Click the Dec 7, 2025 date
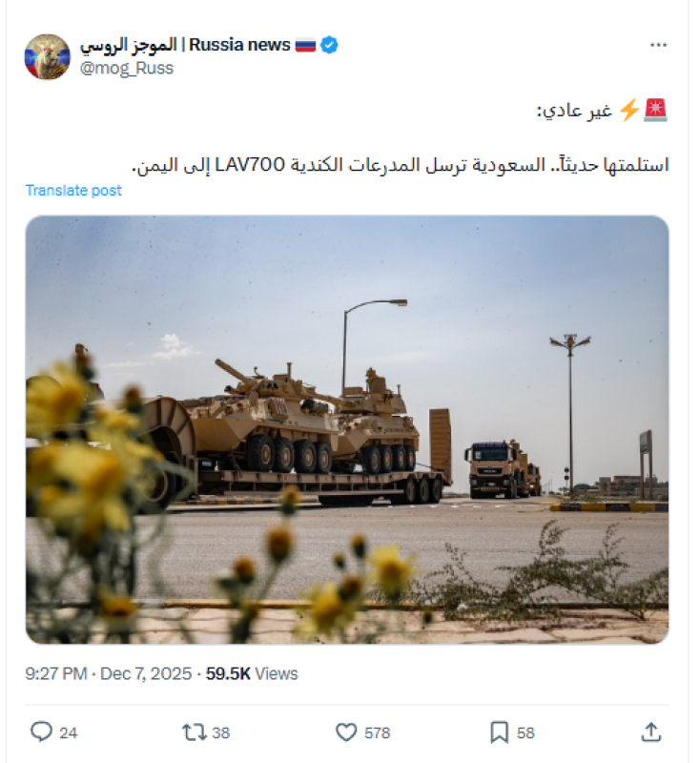 coord(146,674)
